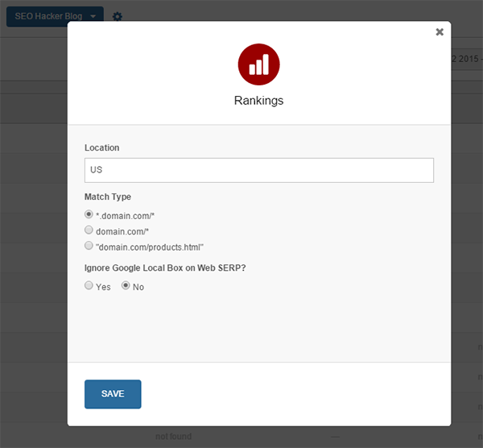Select No for Ignore Google Local Box
The image size is (483, 448).
pos(126,286)
